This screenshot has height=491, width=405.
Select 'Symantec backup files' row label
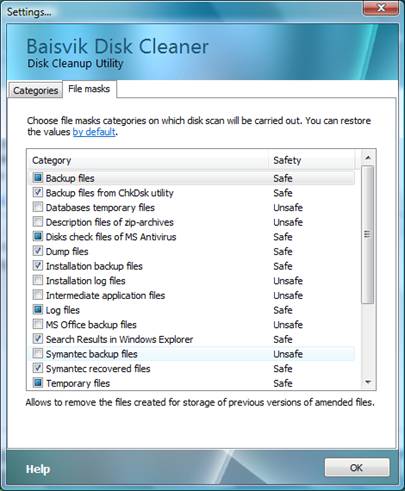point(92,354)
